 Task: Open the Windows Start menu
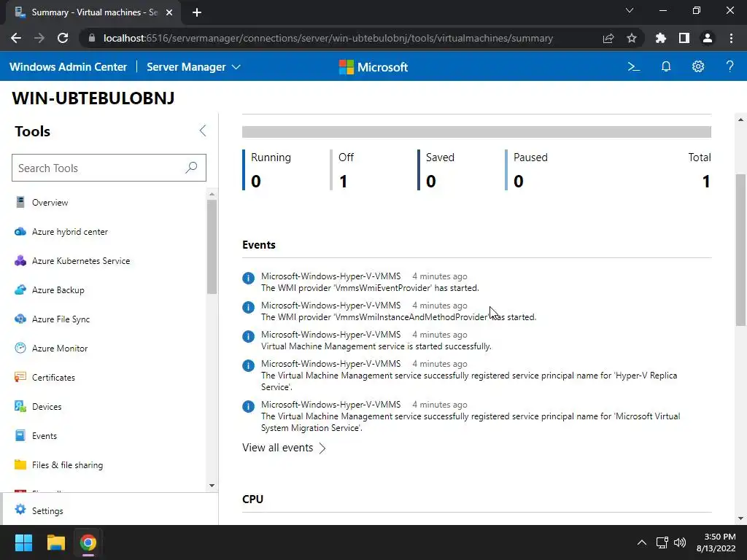pos(23,542)
